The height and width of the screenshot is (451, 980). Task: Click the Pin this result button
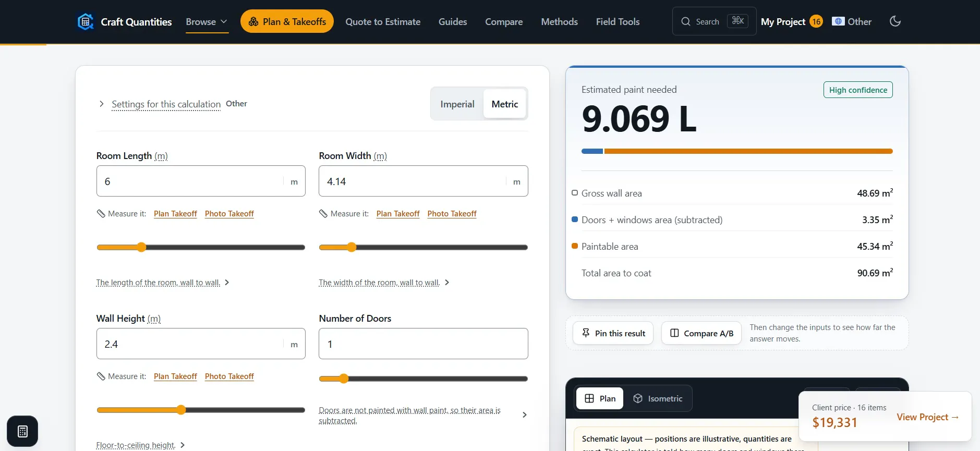[x=613, y=333]
